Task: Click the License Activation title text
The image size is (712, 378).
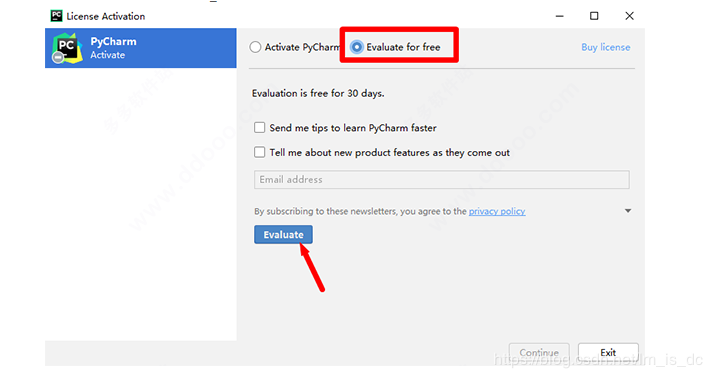Action: pos(106,16)
